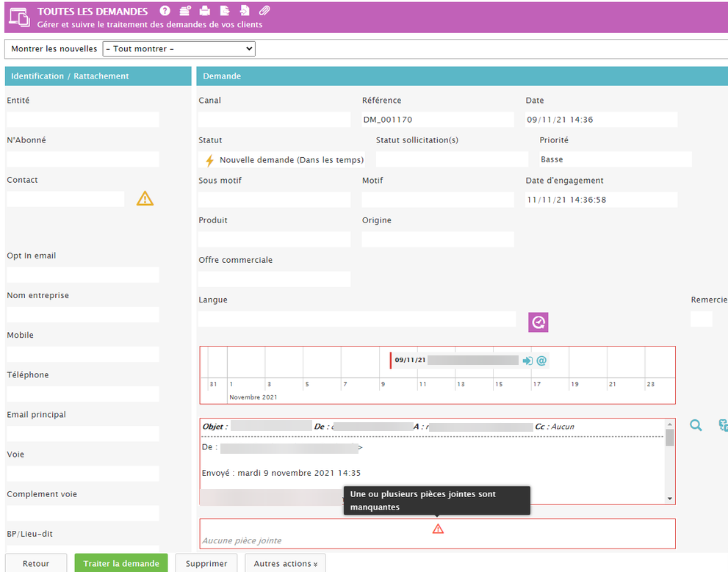Click the 09/11/21 timeline event marker
728x572 pixels.
pyautogui.click(x=410, y=361)
